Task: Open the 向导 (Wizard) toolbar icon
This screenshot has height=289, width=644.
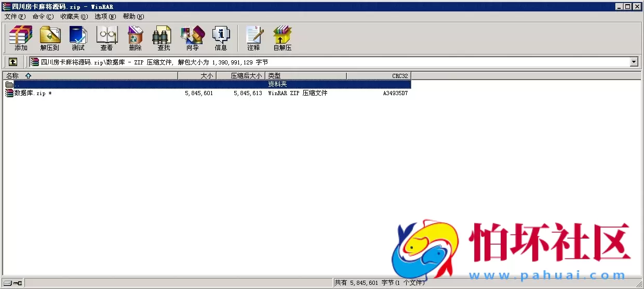Action: (x=192, y=38)
